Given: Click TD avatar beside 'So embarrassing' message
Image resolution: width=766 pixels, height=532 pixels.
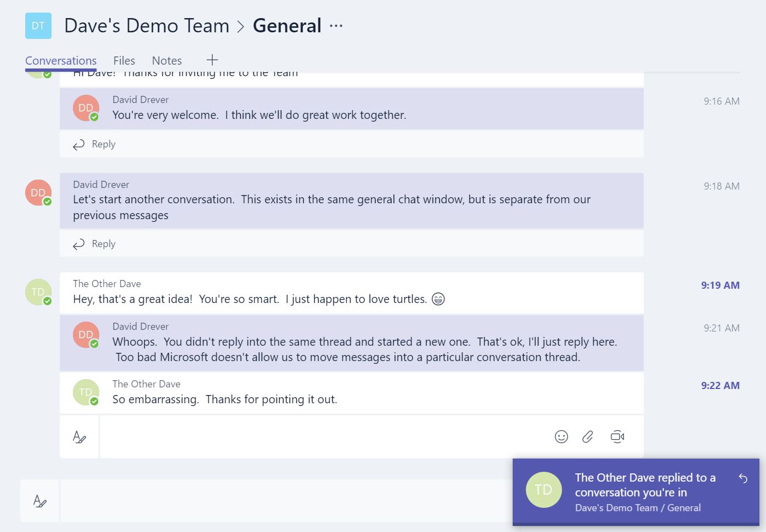Looking at the screenshot, I should click(x=86, y=392).
